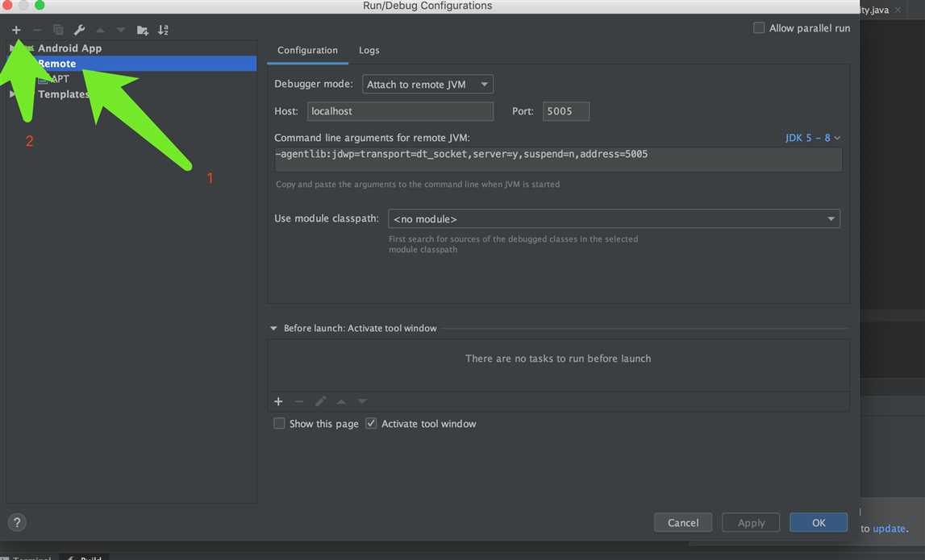Switch to the Logs tab

369,50
